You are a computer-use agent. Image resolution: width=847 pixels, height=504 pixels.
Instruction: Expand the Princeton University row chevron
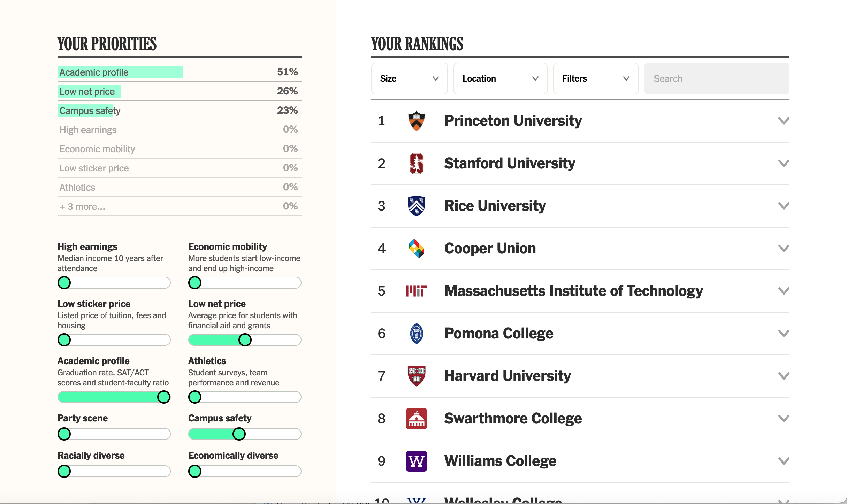(784, 121)
